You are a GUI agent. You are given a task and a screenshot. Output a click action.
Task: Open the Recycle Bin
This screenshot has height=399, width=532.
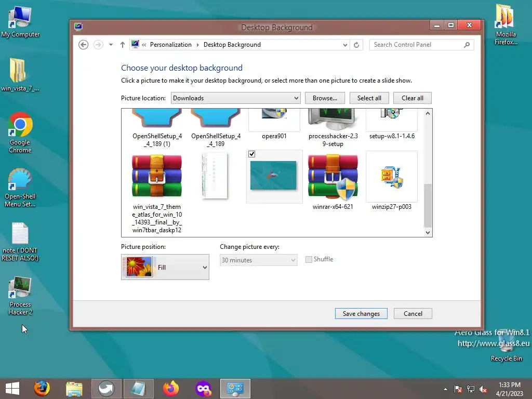coord(506,346)
